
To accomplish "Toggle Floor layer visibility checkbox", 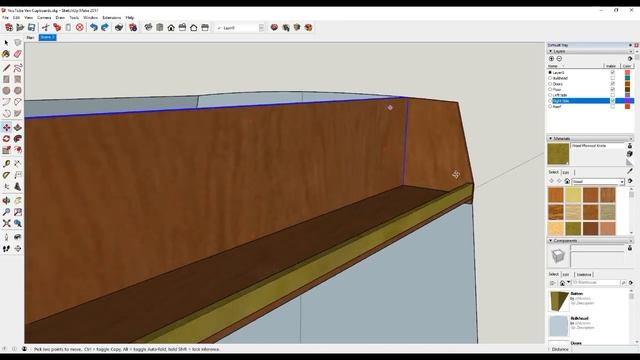I will tap(613, 89).
